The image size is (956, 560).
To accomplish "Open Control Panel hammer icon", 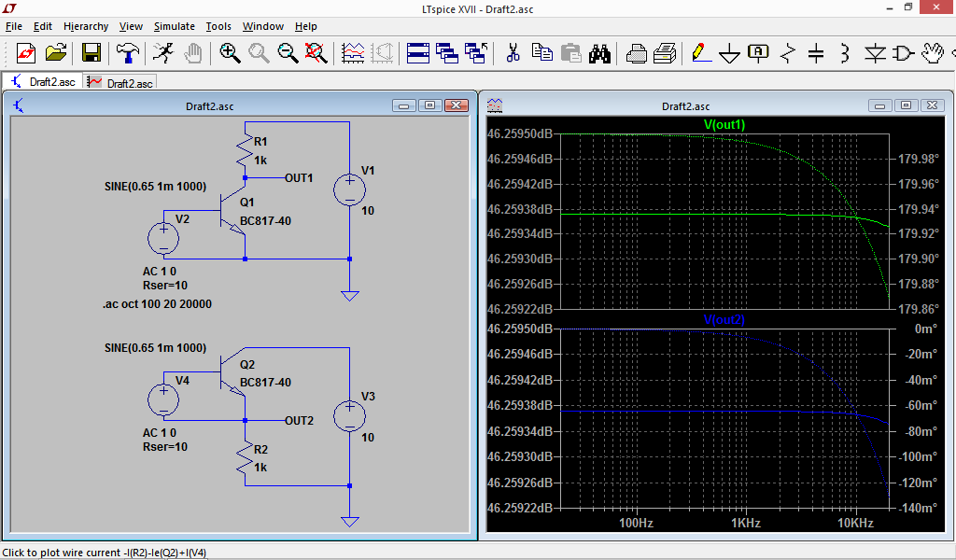I will coord(127,53).
